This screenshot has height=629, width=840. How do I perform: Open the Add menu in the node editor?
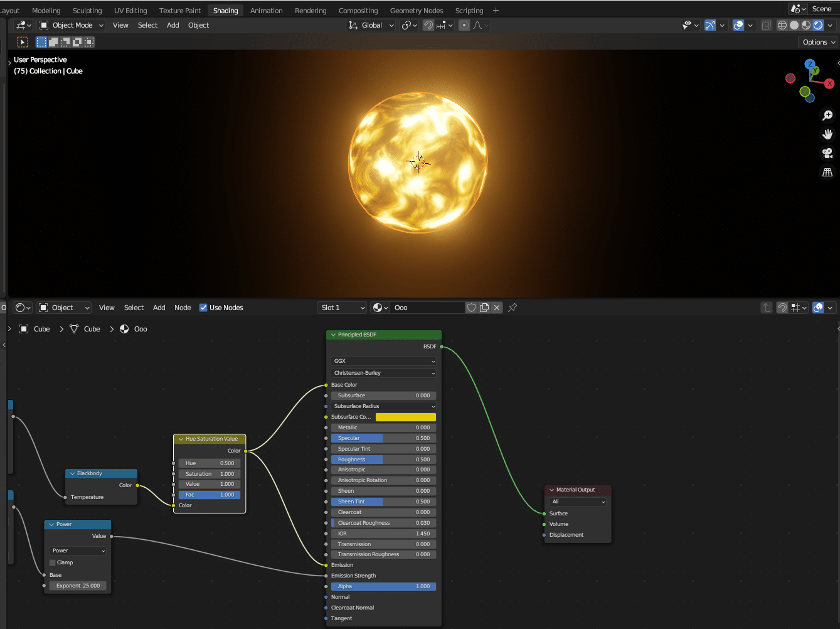click(159, 307)
